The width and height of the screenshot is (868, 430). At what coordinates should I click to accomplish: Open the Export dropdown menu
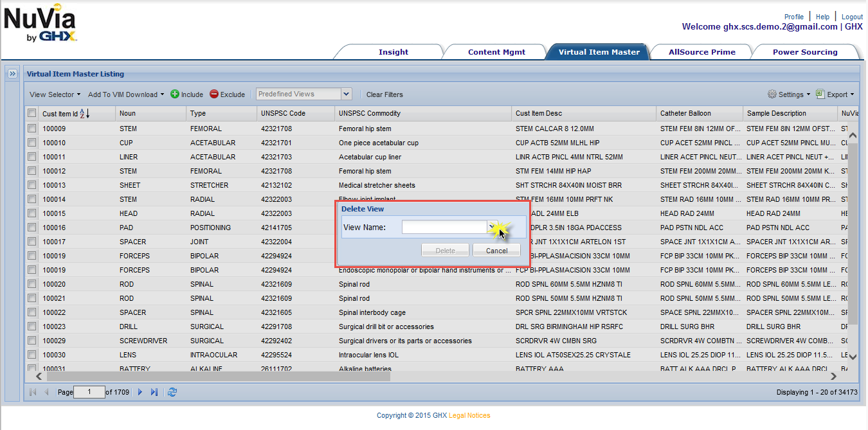(836, 94)
